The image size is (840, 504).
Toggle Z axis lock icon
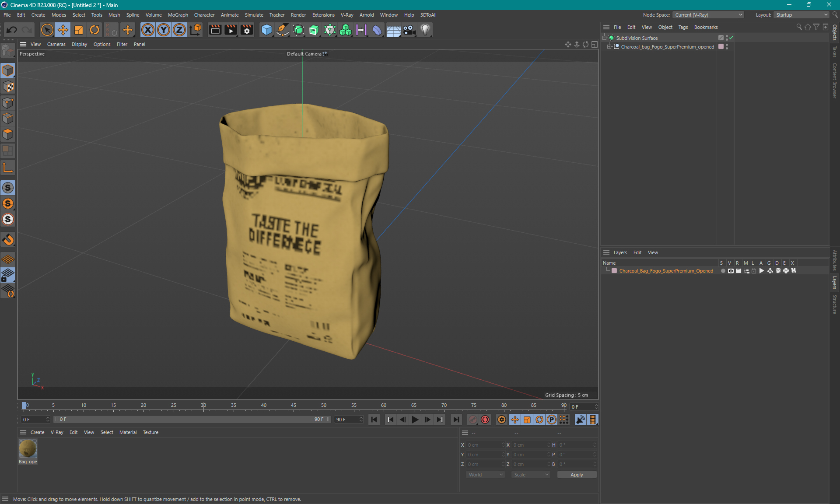(x=179, y=30)
